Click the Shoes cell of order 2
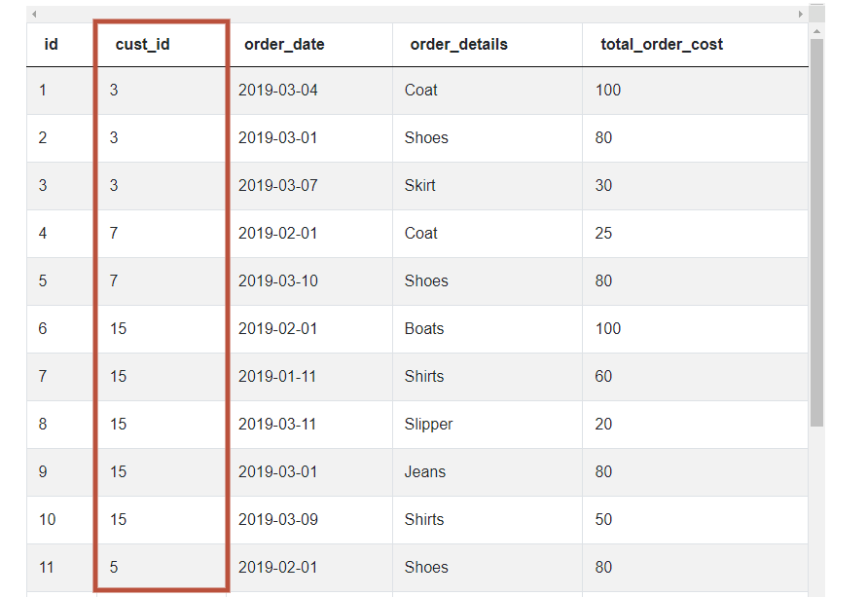 426,137
